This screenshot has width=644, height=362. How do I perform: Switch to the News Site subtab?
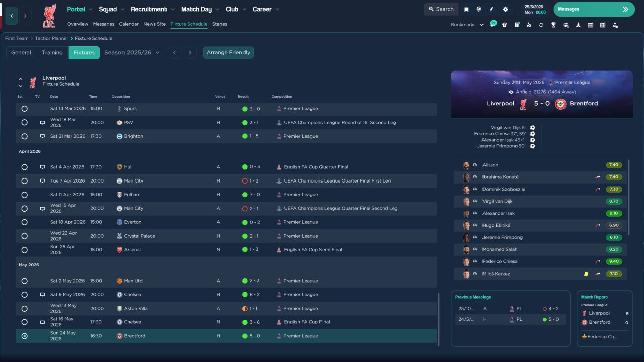click(x=154, y=24)
